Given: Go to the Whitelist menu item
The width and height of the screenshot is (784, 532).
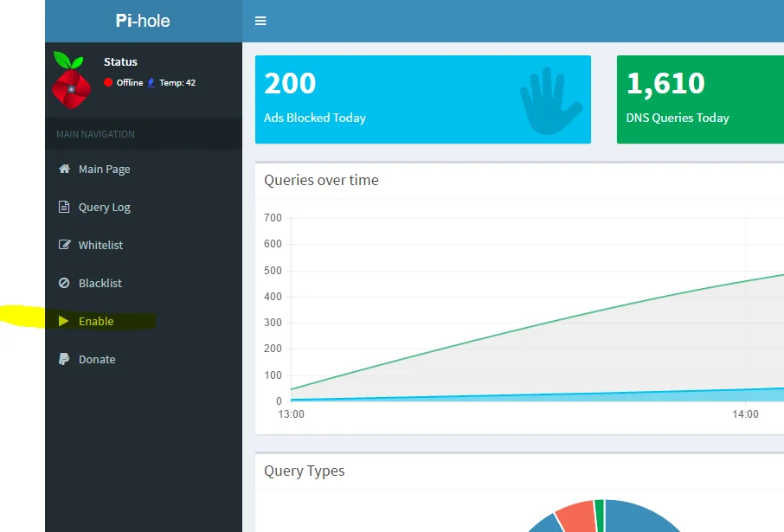Looking at the screenshot, I should 144,245.
